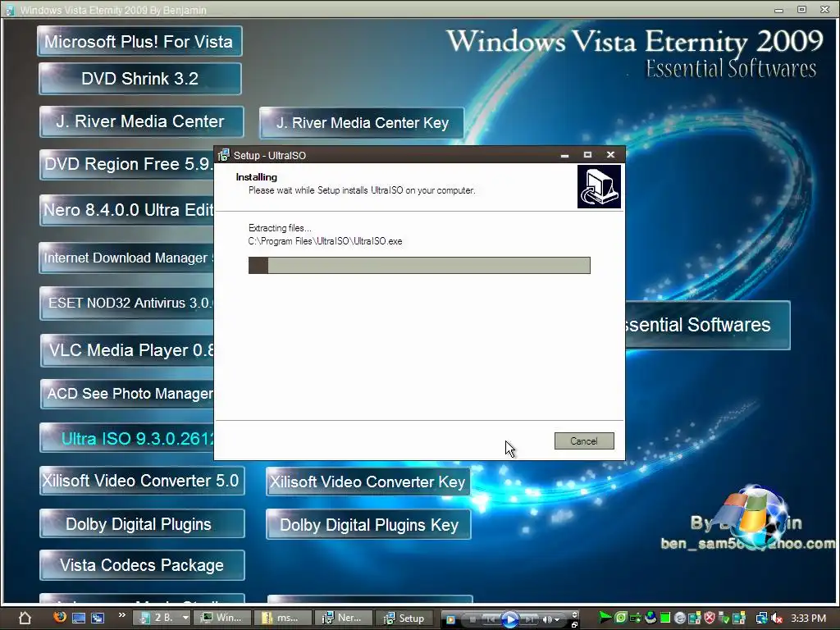The height and width of the screenshot is (630, 840).
Task: Click the Setup - UltraISO title bar icon
Action: 223,155
